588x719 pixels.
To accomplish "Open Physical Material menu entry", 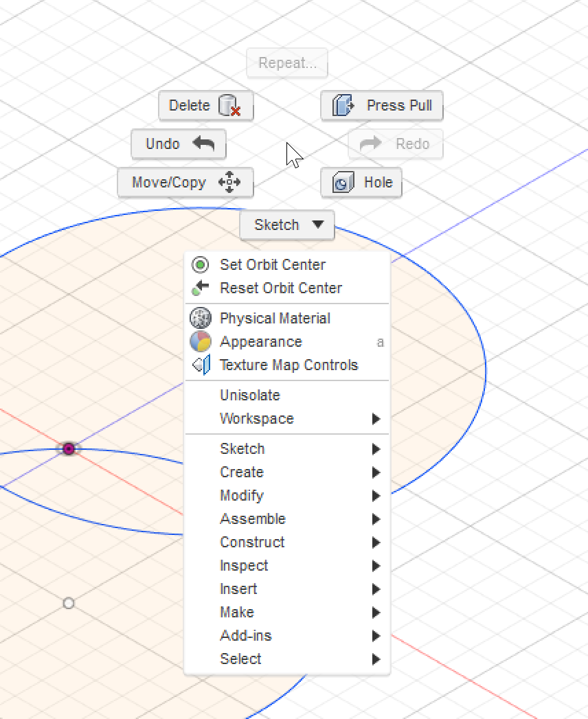I will click(x=287, y=318).
